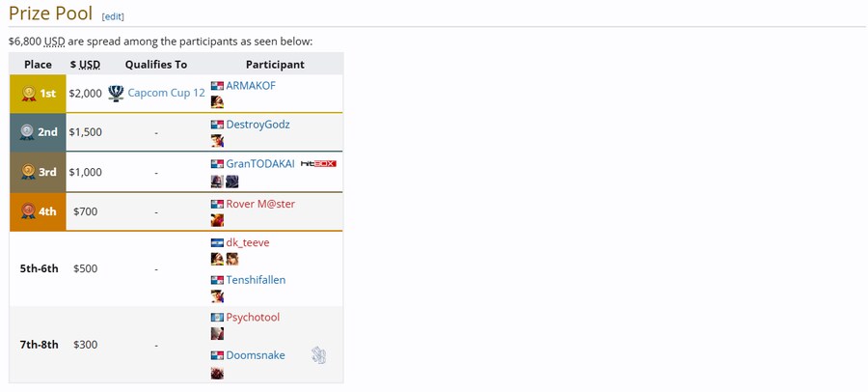Click the character icon under Rover M@ster
Image resolution: width=868 pixels, height=392 pixels.
click(x=217, y=220)
